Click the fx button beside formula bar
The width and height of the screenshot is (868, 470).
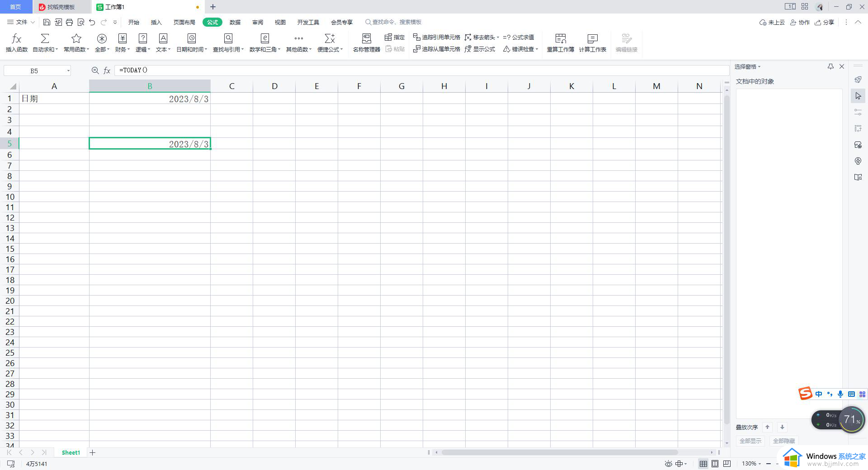pos(107,70)
